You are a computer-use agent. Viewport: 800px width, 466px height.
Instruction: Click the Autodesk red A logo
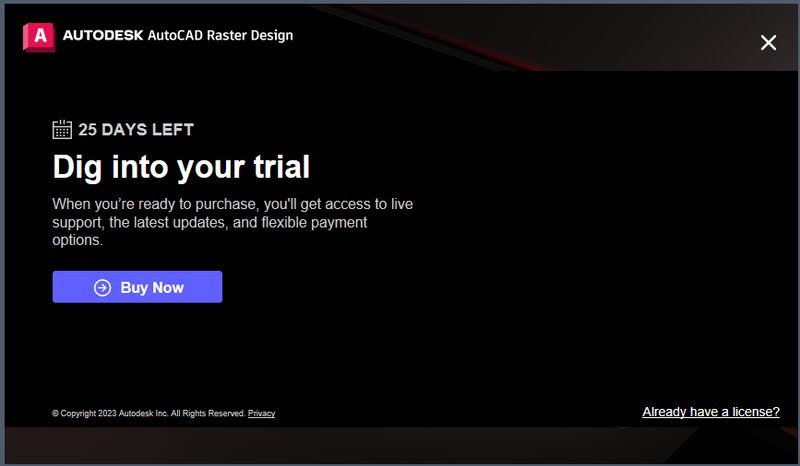click(x=39, y=37)
